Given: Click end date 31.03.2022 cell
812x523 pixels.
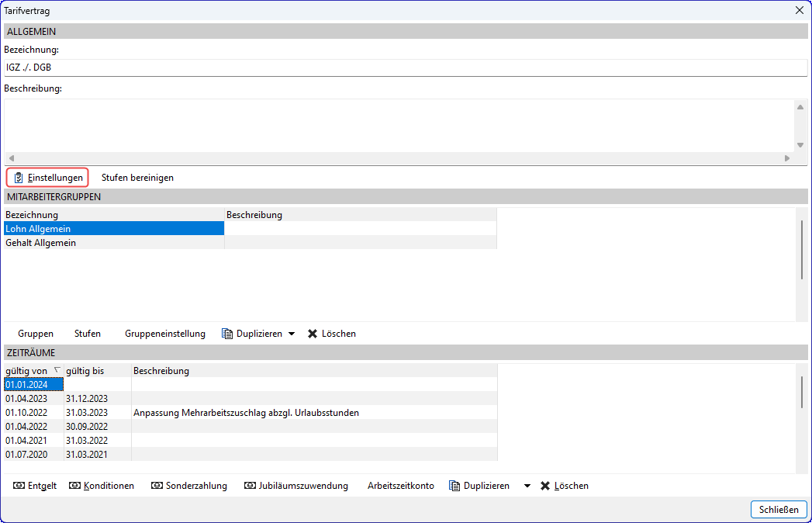Looking at the screenshot, I should tap(98, 441).
